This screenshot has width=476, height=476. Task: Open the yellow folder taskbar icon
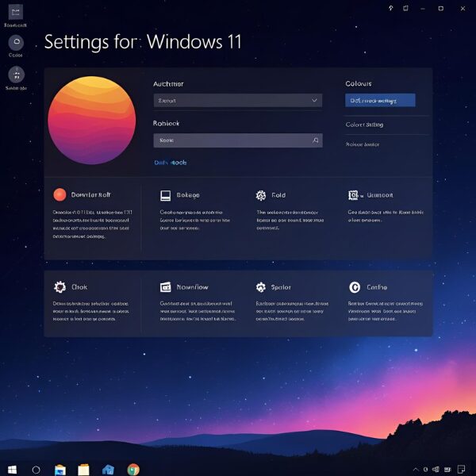click(83, 470)
